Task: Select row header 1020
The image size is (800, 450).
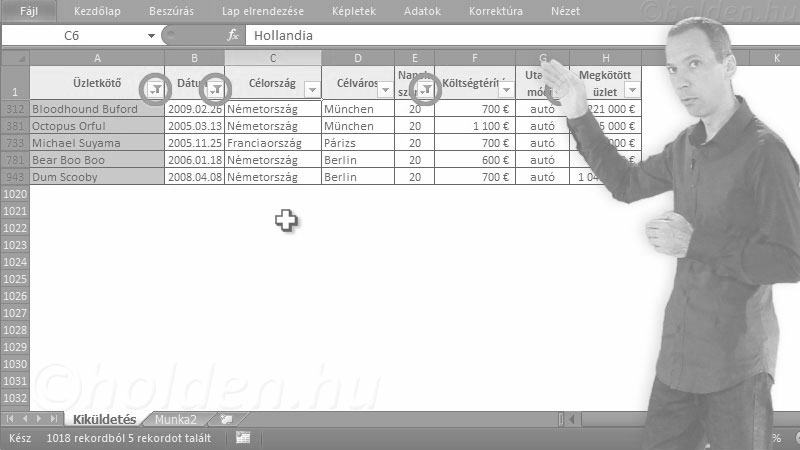Action: (x=15, y=194)
